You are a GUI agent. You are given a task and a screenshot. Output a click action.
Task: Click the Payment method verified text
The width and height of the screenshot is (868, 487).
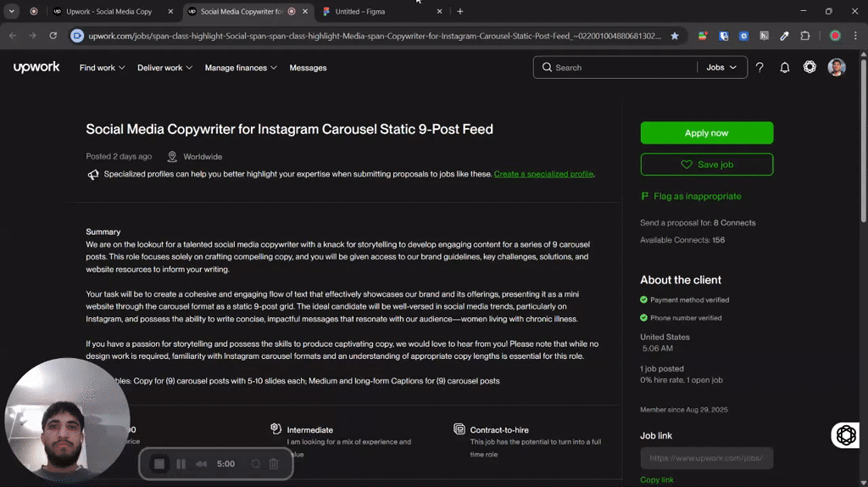[689, 299]
